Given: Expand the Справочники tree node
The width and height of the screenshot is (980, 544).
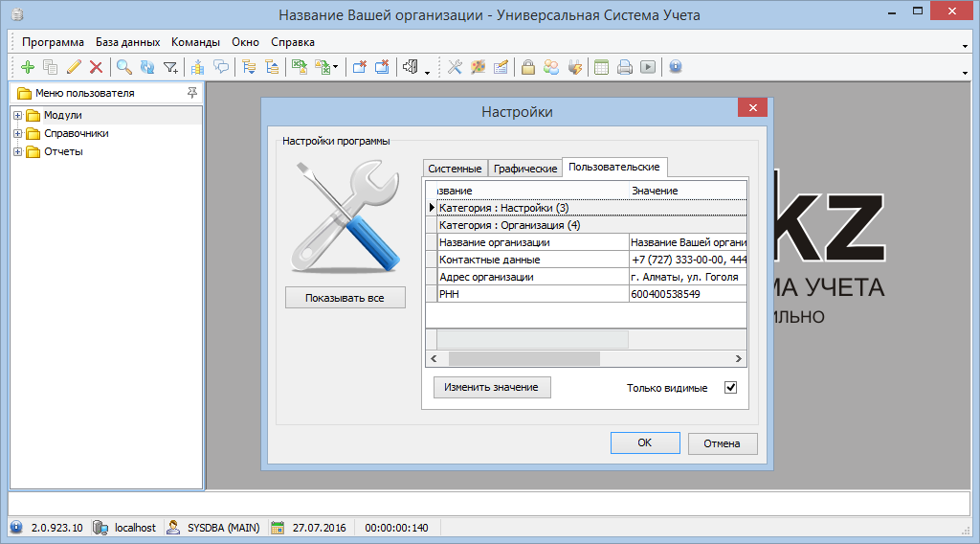Looking at the screenshot, I should [17, 134].
